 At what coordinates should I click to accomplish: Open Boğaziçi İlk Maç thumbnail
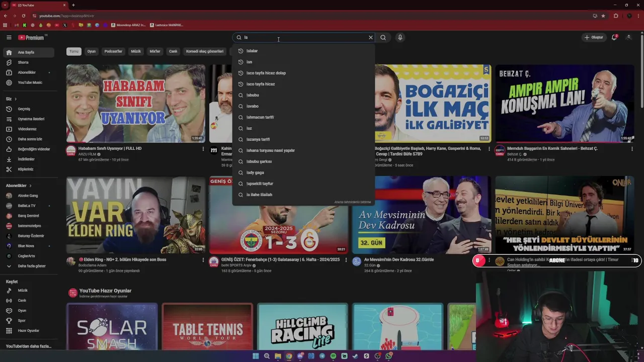[433, 104]
